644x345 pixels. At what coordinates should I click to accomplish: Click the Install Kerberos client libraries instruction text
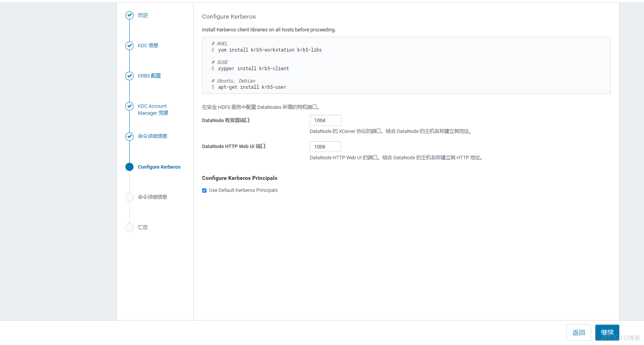pos(269,30)
